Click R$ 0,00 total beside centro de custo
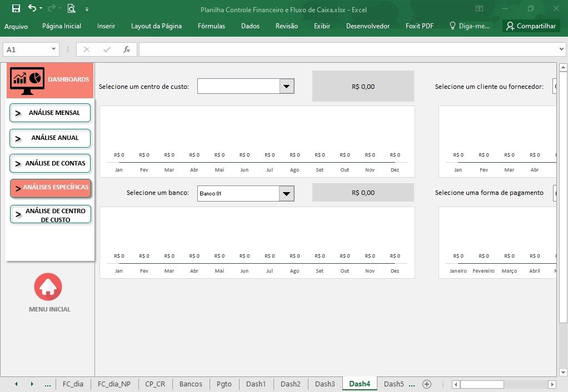This screenshot has width=568, height=392. pyautogui.click(x=363, y=87)
